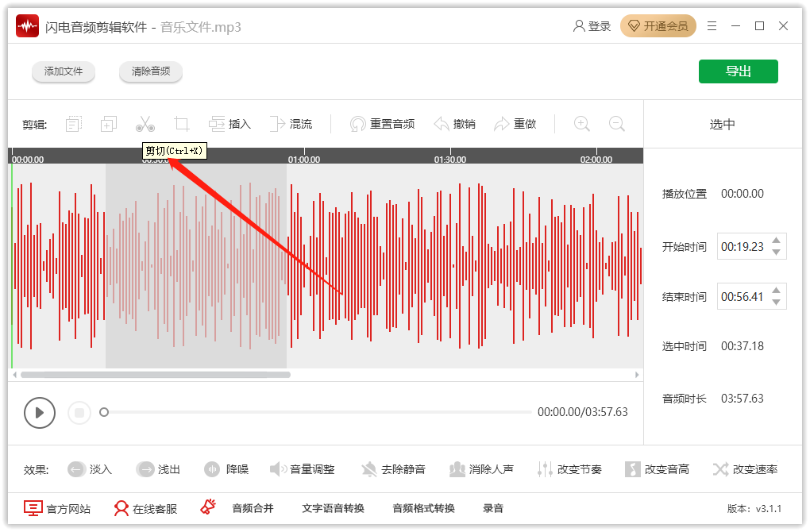Click the 02:00.00 marker on timeline ruler
The height and width of the screenshot is (532, 810).
(x=596, y=160)
